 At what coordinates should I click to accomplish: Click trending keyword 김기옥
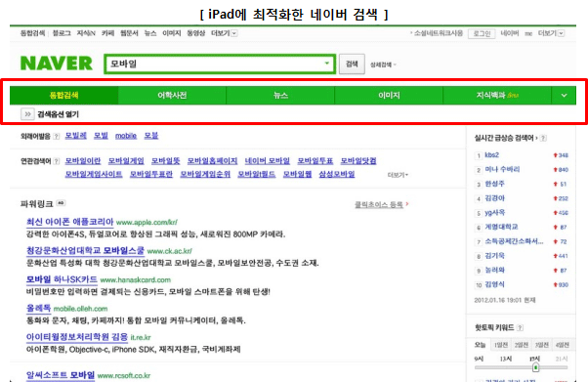[494, 256]
